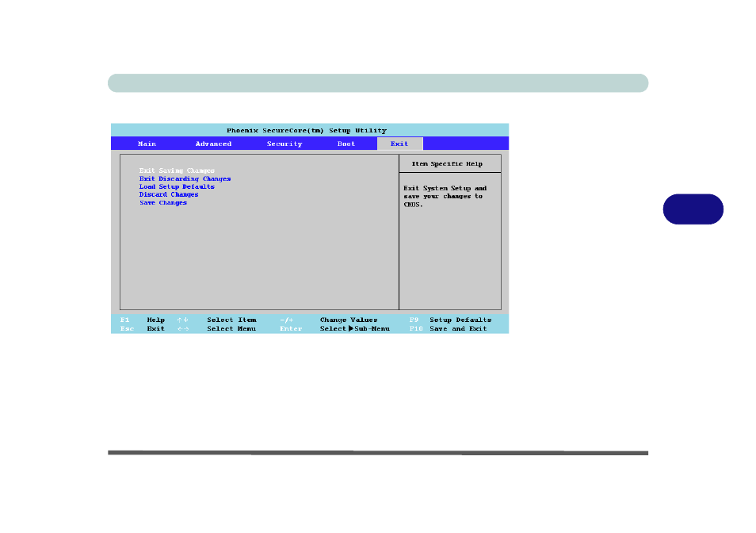Screen dimensions: 756x533
Task: Click the up/down arrows key hint
Action: 183,320
